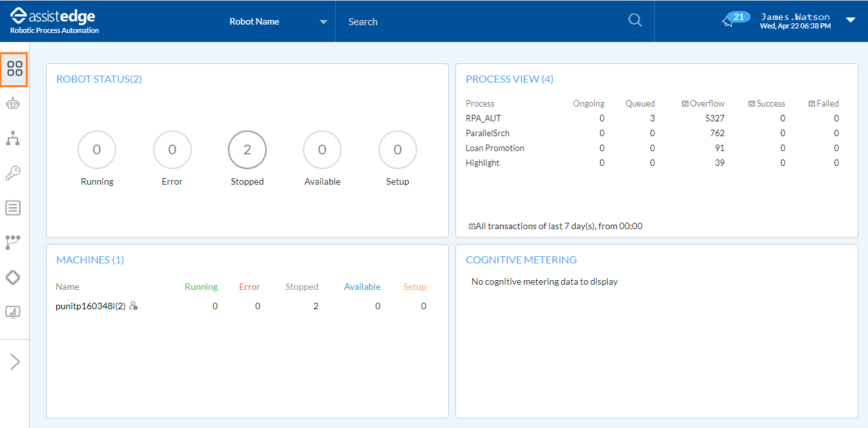Open the hierarchy tree icon in sidebar

[13, 138]
